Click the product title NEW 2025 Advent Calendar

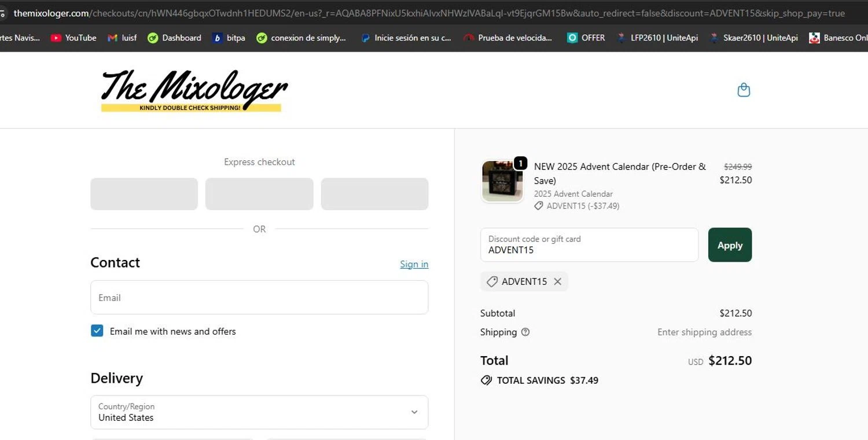click(x=620, y=173)
